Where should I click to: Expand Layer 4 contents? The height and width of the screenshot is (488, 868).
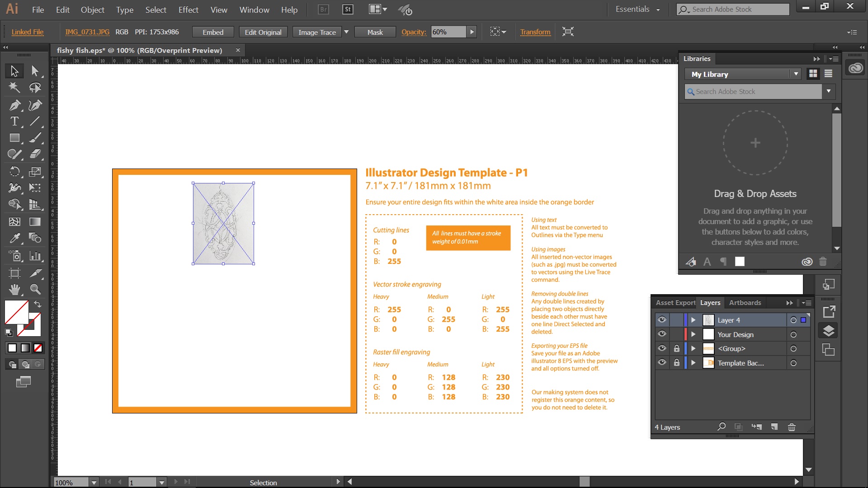coord(693,320)
